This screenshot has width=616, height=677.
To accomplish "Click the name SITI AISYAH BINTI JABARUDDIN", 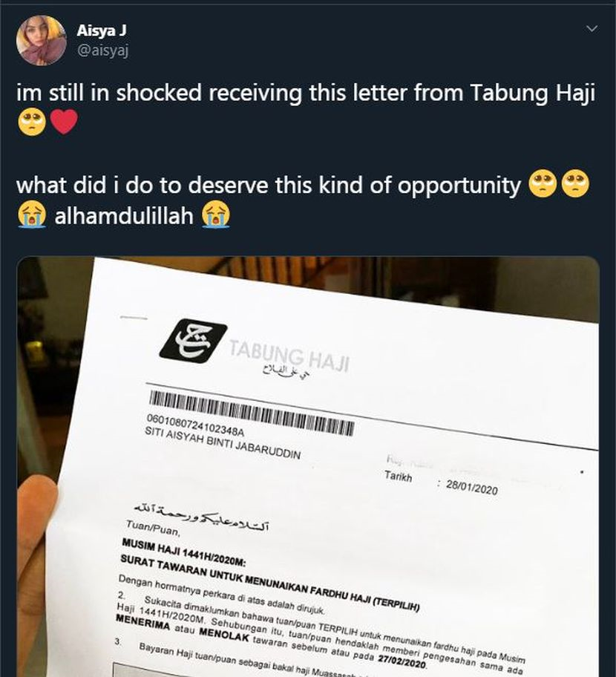I will point(223,442).
